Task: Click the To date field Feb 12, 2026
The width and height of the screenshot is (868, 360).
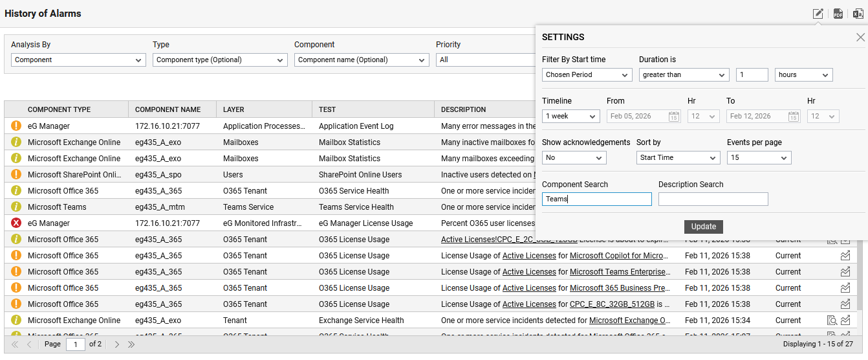Action: click(x=763, y=117)
